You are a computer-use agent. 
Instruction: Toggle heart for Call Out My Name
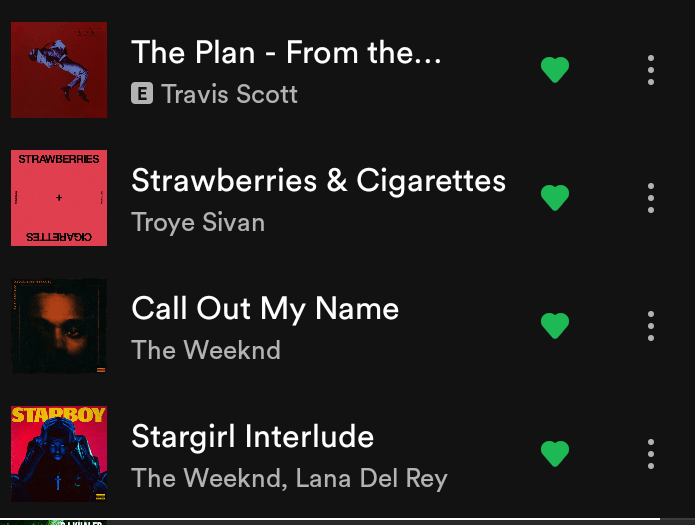coord(554,325)
